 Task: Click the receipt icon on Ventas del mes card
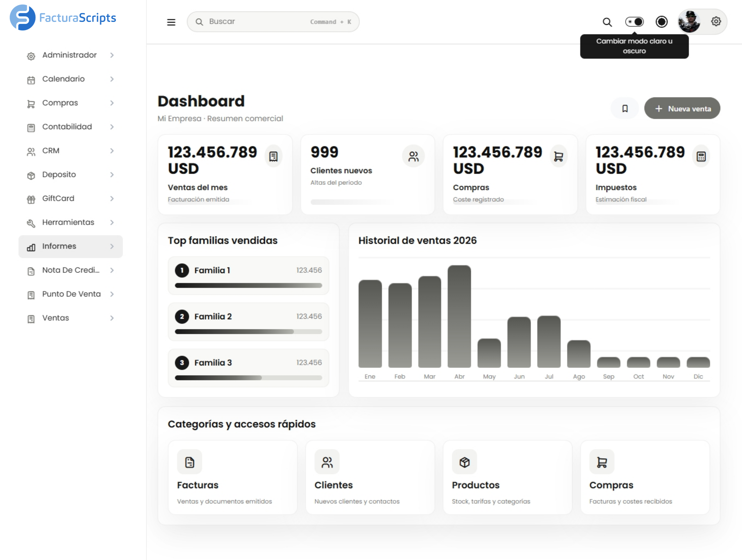click(273, 156)
